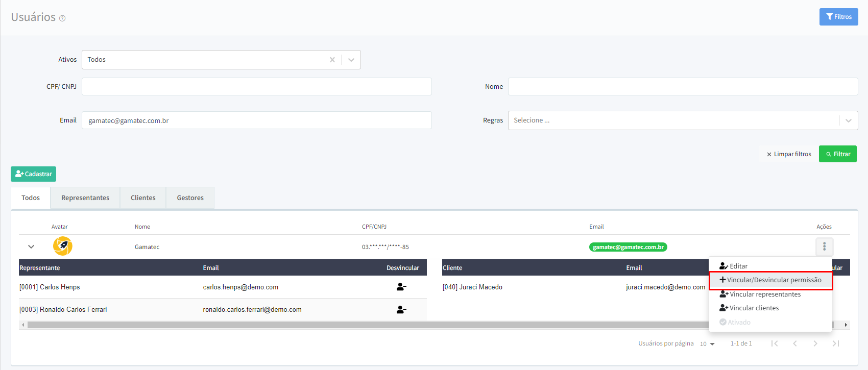Click the Gamatec name cell

[x=147, y=247]
